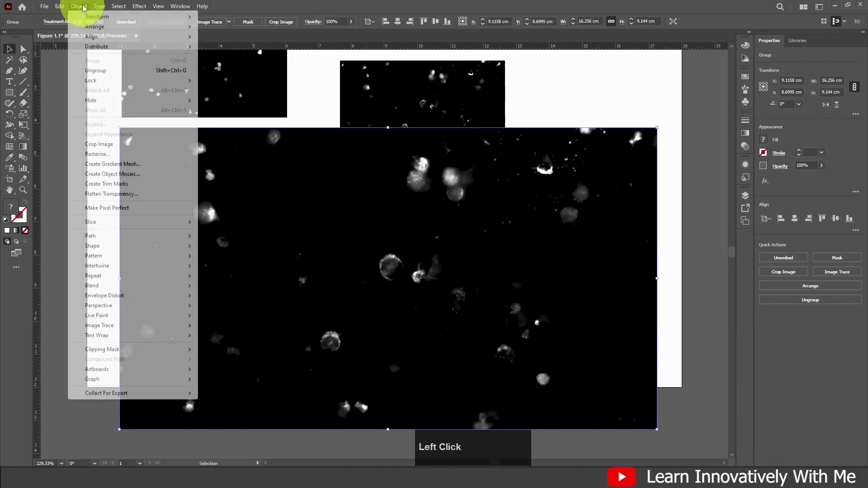This screenshot has height=488, width=868.
Task: Select the Zoom tool in toolbar
Action: (x=23, y=190)
